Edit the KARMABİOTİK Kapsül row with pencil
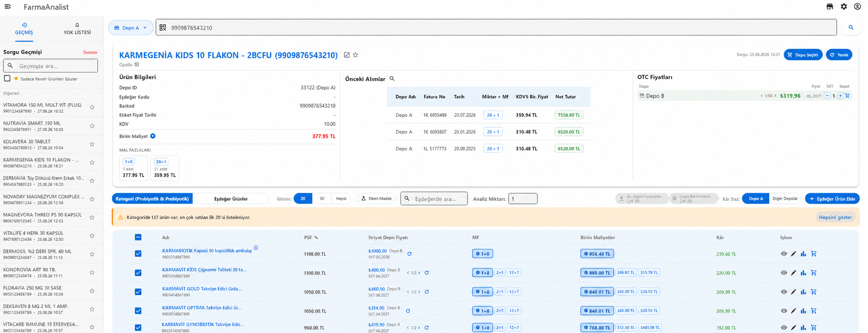Image resolution: width=868 pixels, height=333 pixels. pos(793,254)
